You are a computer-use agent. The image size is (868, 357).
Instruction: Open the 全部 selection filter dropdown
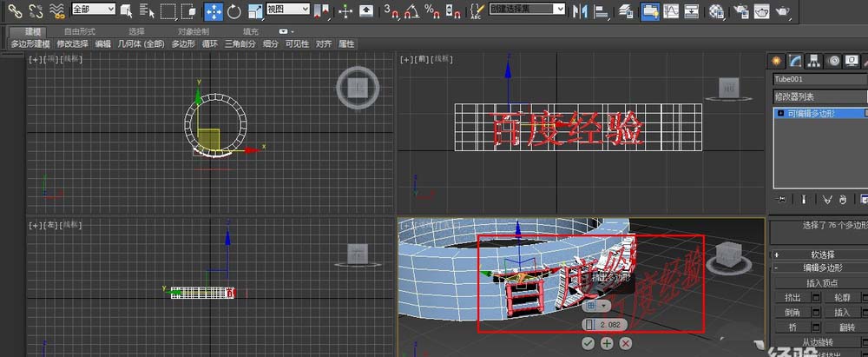(x=94, y=9)
